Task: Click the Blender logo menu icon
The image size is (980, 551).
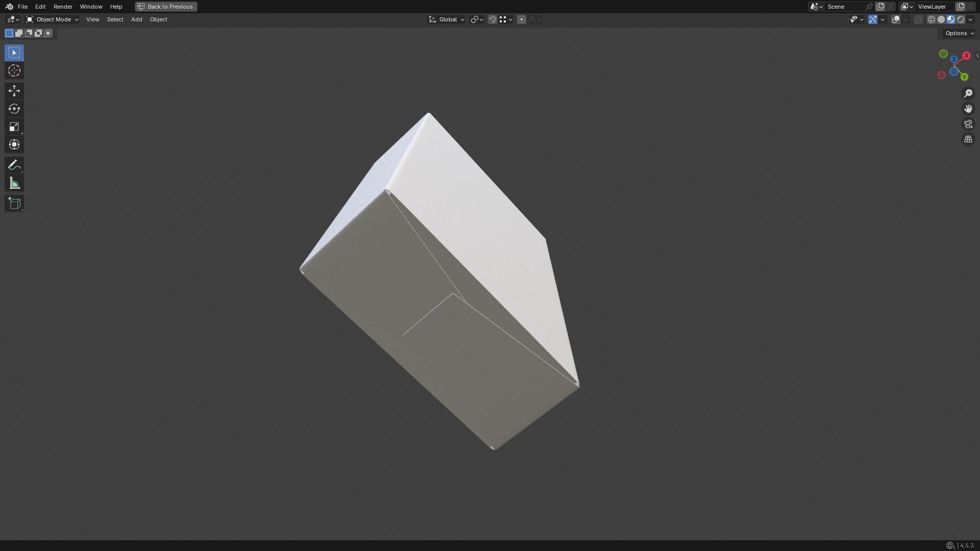Action: [9, 7]
